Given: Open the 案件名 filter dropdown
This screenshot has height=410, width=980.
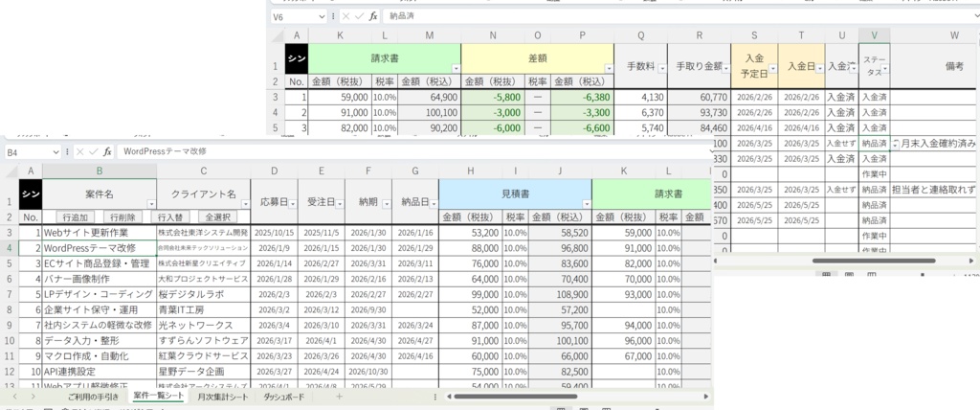Looking at the screenshot, I should (x=150, y=204).
